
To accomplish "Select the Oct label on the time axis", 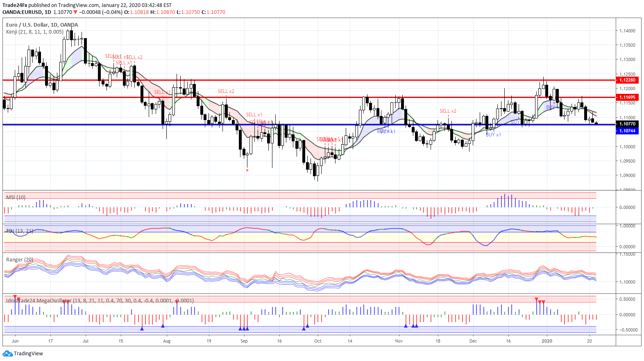I will (x=318, y=341).
